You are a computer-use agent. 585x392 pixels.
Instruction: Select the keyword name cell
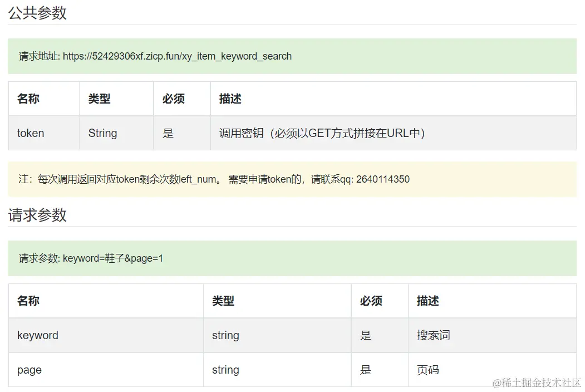pos(106,335)
